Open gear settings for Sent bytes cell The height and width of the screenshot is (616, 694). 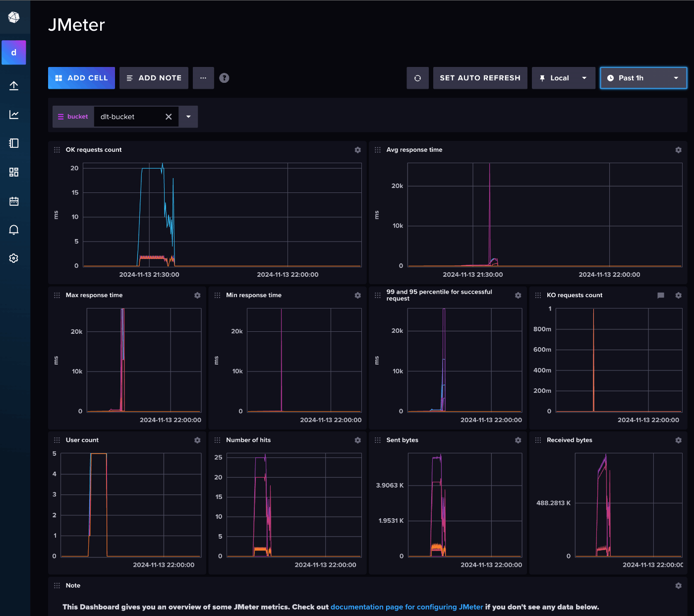[x=518, y=440]
